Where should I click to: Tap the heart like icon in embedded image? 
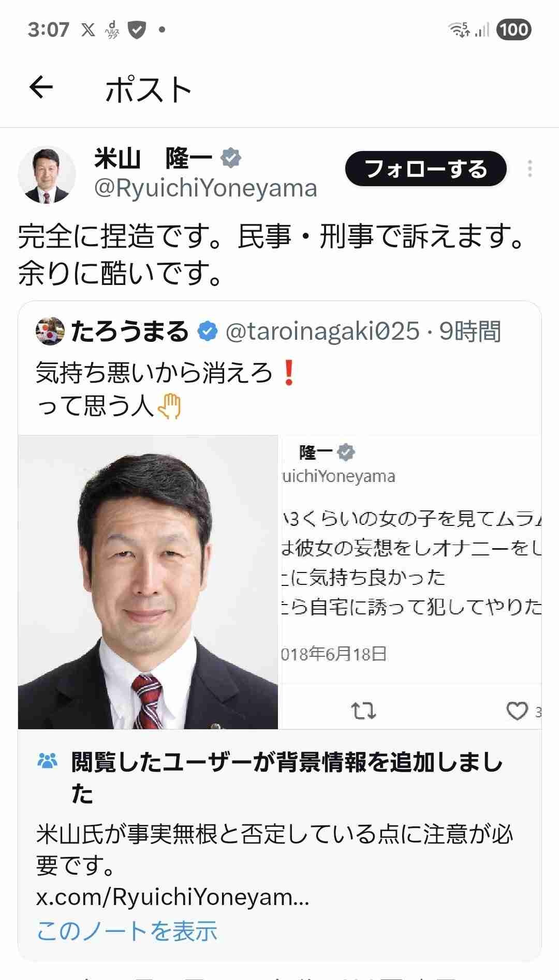[517, 711]
